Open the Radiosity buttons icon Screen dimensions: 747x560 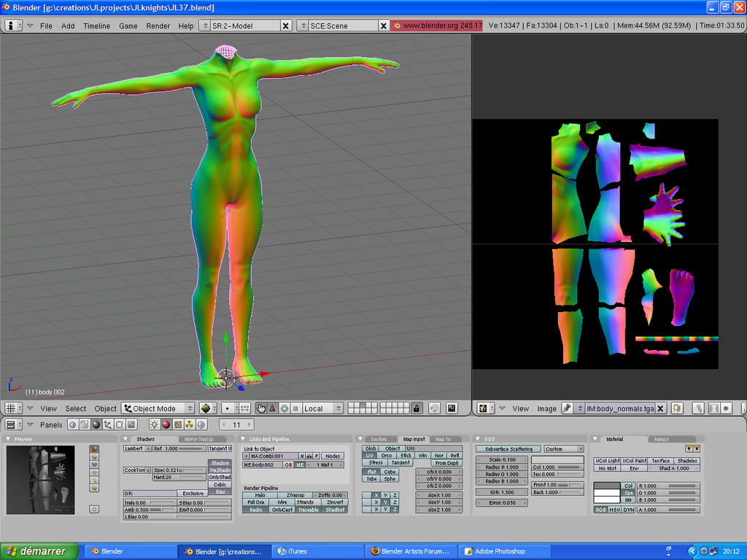point(190,424)
